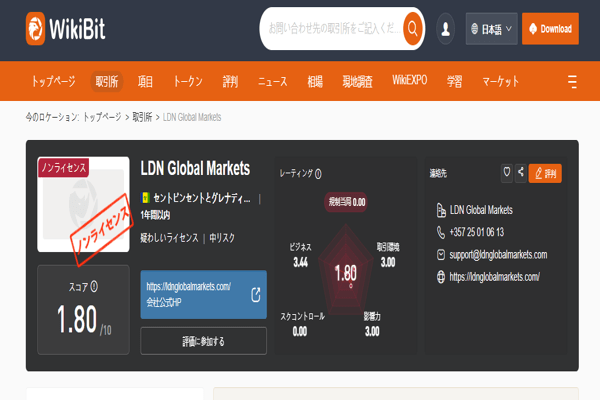The height and width of the screenshot is (400, 600).
Task: Click the orange Download button
Action: point(550,29)
